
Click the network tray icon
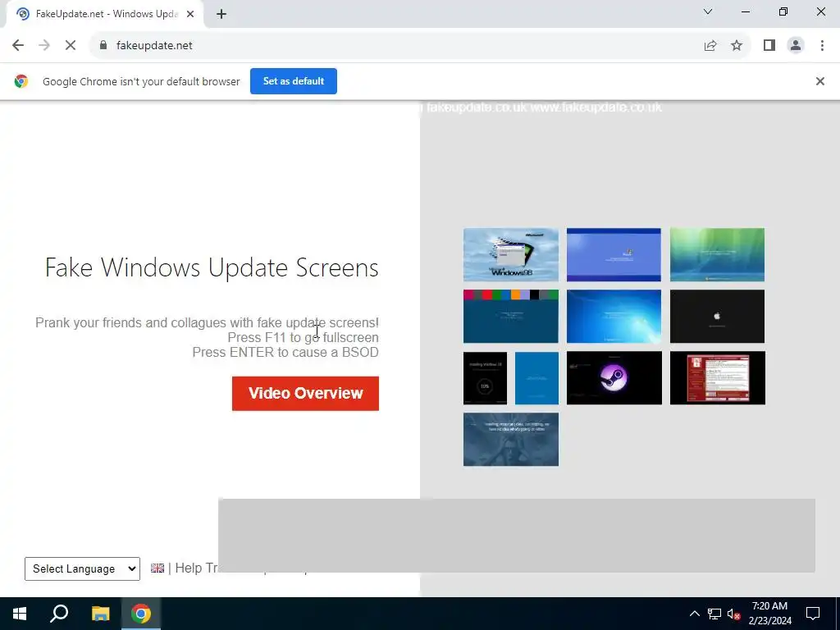[x=714, y=614]
